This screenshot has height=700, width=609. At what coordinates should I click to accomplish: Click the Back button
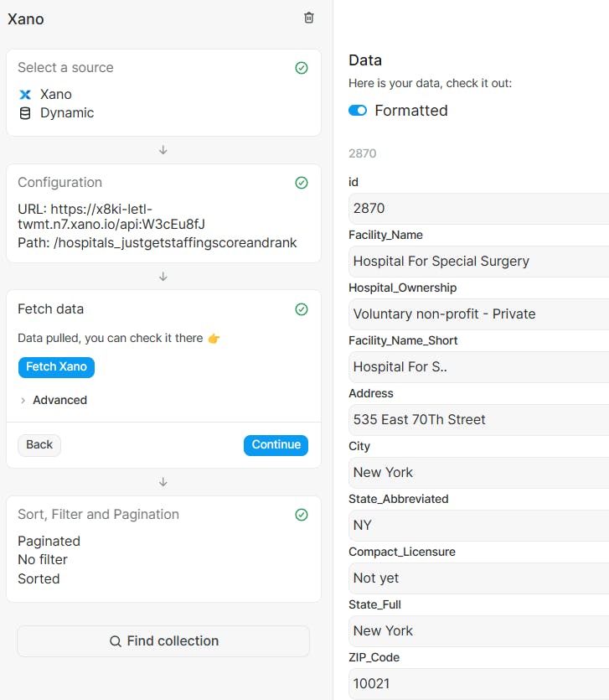point(39,445)
